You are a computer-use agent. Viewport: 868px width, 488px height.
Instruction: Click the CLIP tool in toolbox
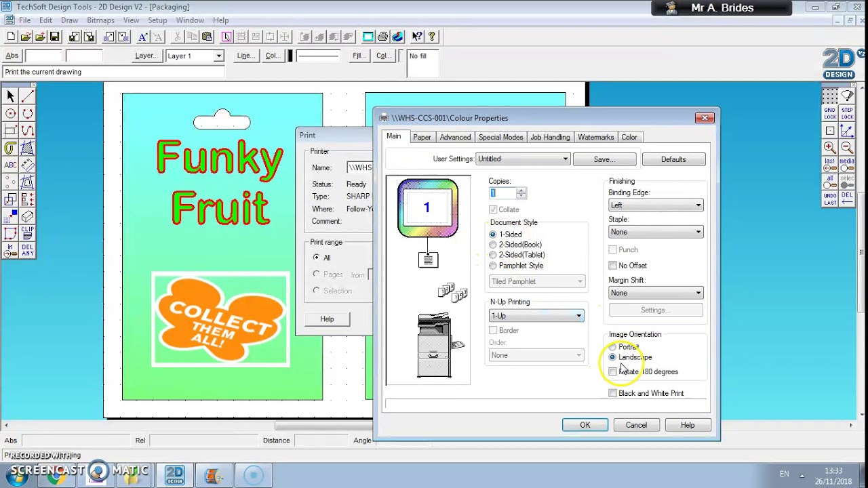point(27,233)
